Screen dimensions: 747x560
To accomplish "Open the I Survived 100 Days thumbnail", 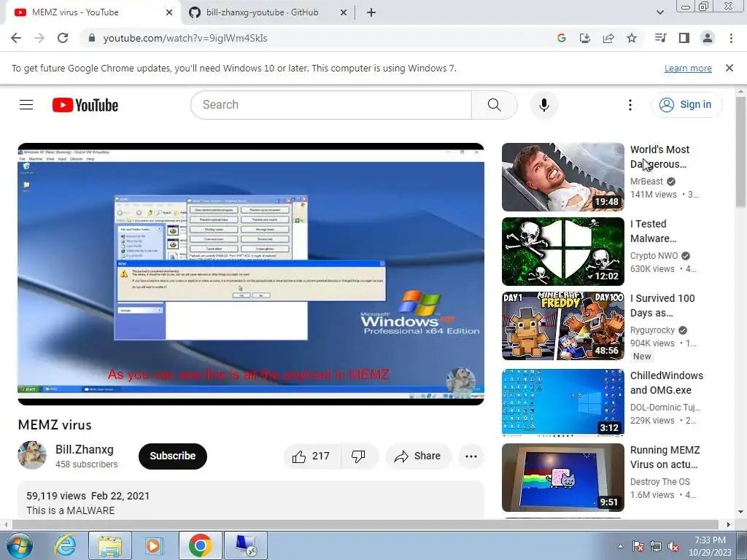I will pos(563,326).
